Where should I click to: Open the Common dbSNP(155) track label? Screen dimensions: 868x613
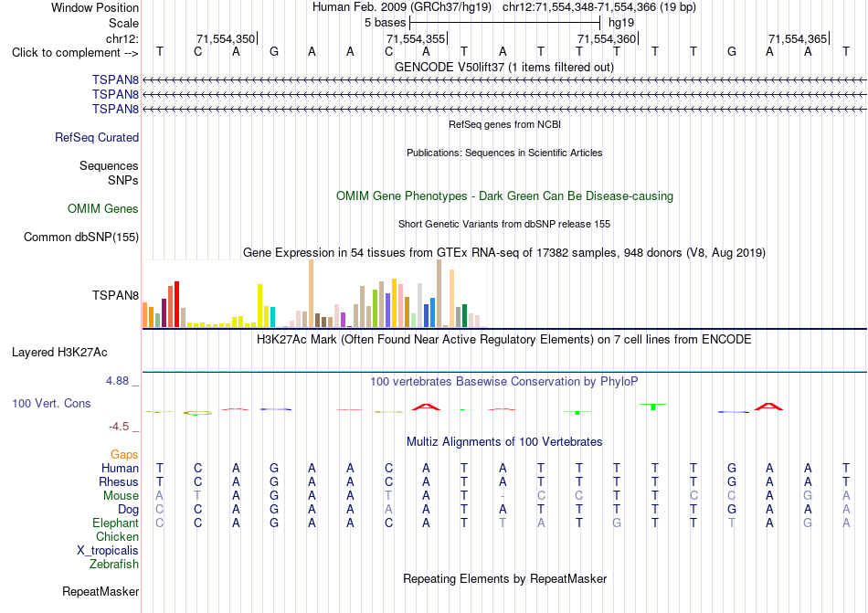[x=81, y=237]
